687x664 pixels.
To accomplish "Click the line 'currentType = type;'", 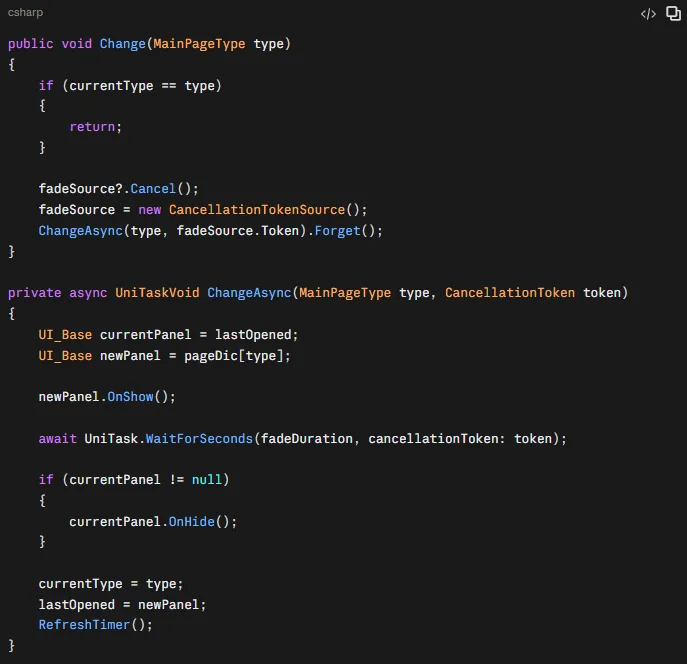I will click(x=111, y=584).
